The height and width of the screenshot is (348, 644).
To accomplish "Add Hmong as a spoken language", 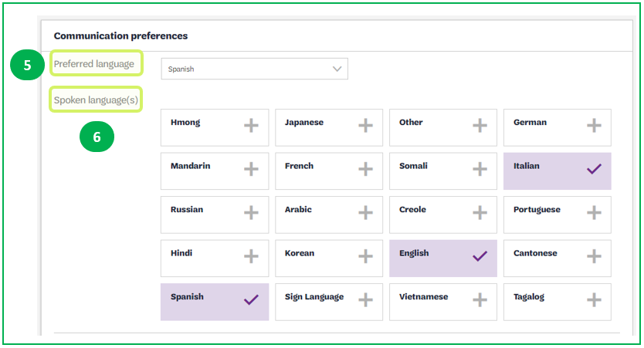I will click(x=215, y=127).
